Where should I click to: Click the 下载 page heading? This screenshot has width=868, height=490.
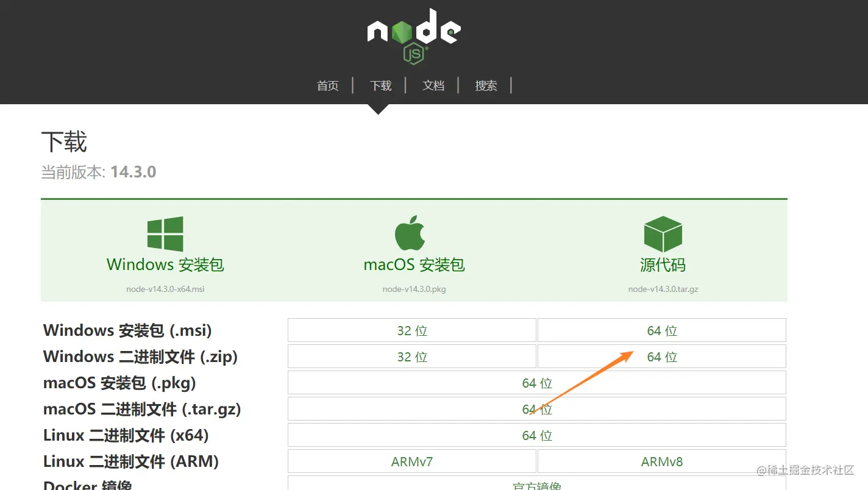click(64, 142)
